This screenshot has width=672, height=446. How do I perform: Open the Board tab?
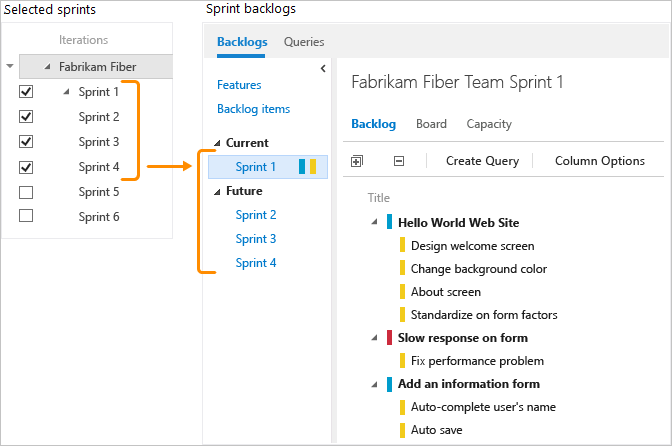click(x=431, y=124)
